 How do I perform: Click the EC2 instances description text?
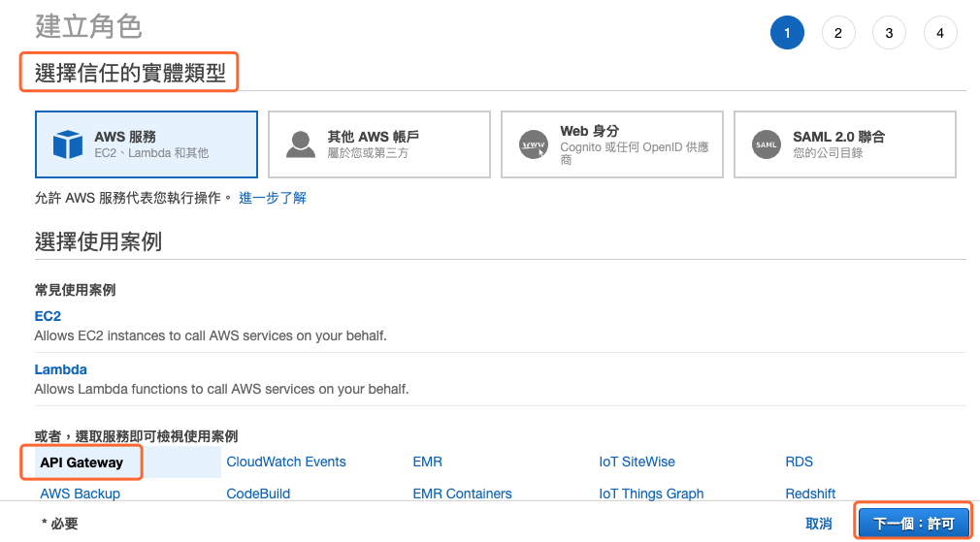coord(211,335)
